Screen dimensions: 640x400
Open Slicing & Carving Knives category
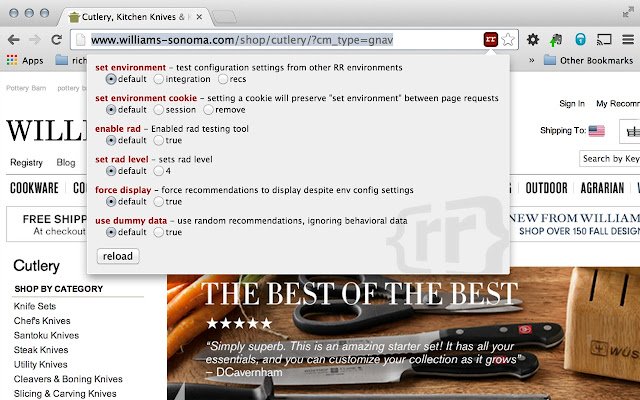pyautogui.click(x=65, y=394)
